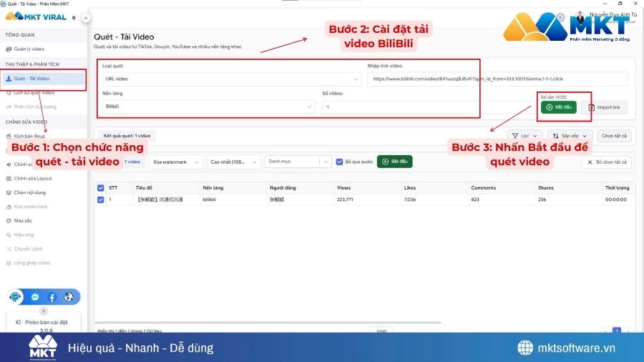This screenshot has height=362, width=644.
Task: Expand panel with double chevron up icon
Action: coord(44,311)
